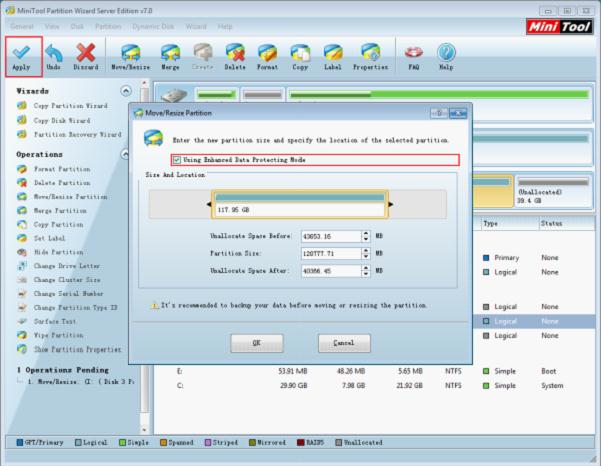602x466 pixels.
Task: Launch the Partition Recovery Wizard
Action: 78,134
